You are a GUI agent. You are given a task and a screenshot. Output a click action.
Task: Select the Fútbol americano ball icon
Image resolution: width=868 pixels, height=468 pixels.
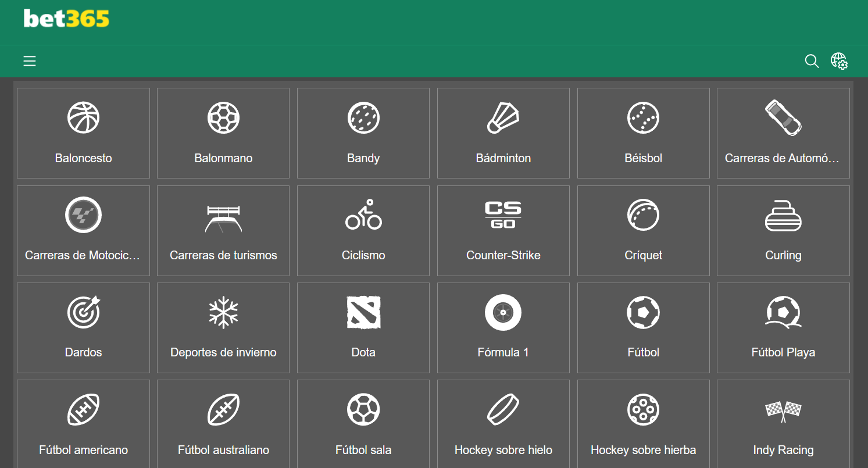(x=83, y=410)
